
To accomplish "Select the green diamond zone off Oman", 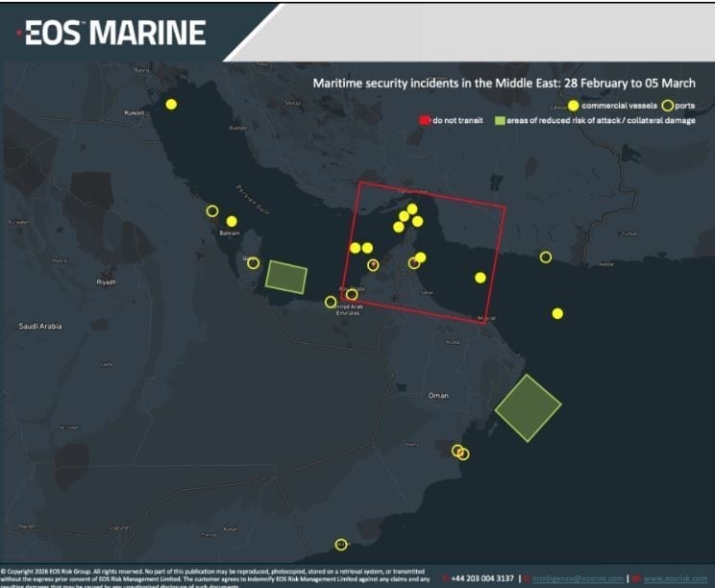I will 528,407.
